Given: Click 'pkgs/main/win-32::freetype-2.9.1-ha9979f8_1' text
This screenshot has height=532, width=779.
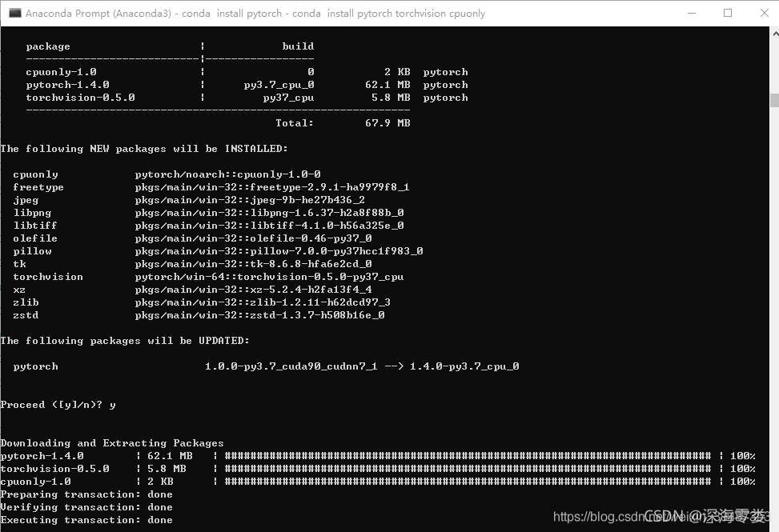Looking at the screenshot, I should pyautogui.click(x=272, y=187).
